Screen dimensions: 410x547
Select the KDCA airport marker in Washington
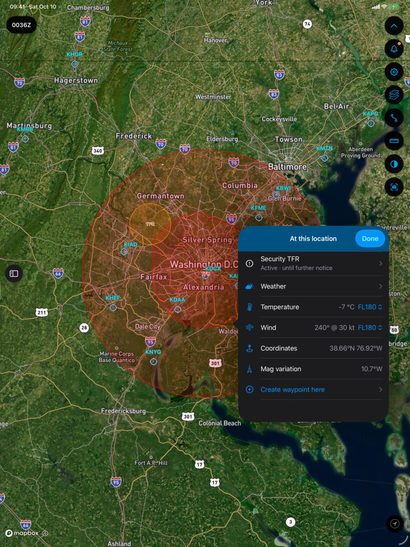[x=206, y=276]
